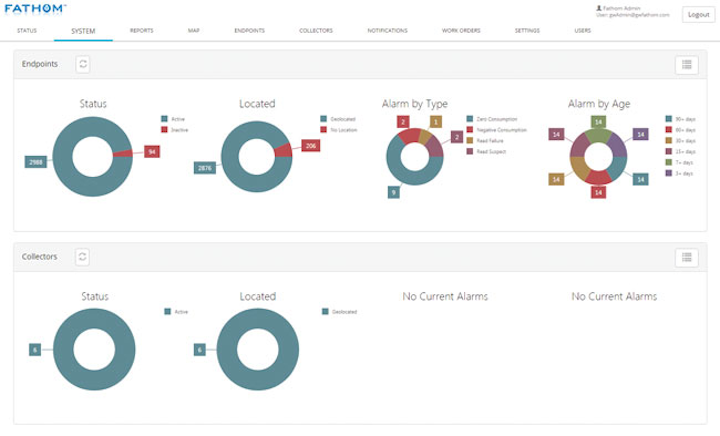The width and height of the screenshot is (720, 436).
Task: Click the 6 label on Collectors Located chart
Action: (199, 350)
